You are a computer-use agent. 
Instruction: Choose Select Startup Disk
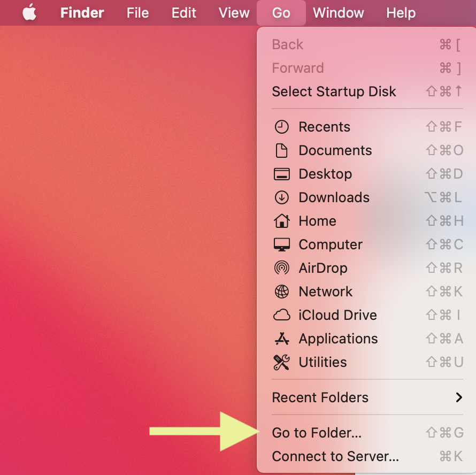point(367,91)
